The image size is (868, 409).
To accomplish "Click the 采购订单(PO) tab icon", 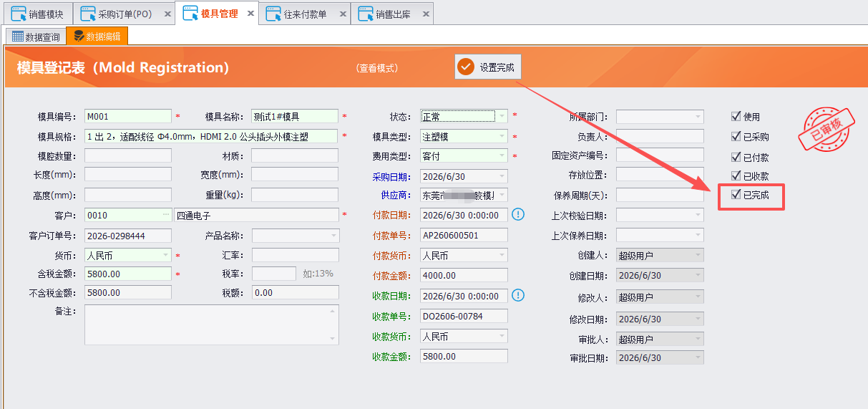I will pos(88,14).
